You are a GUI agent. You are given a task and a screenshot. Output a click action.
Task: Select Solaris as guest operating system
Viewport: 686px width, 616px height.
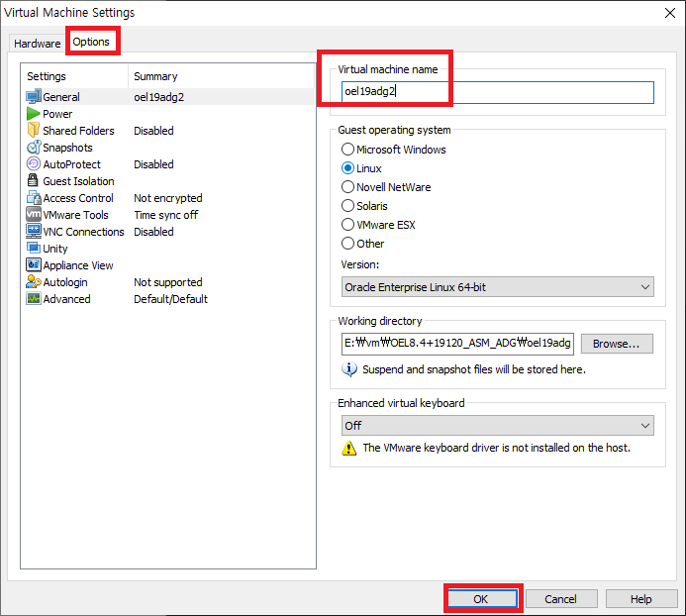coord(347,206)
